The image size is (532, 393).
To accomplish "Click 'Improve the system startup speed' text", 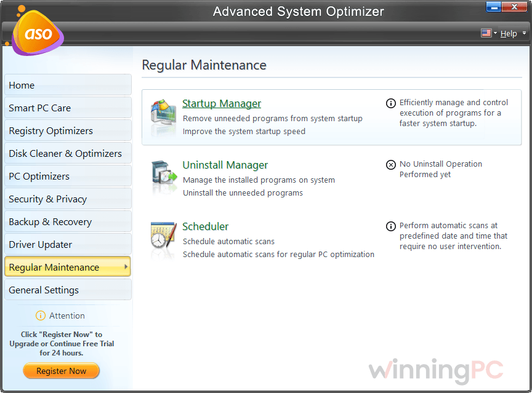I will [244, 131].
